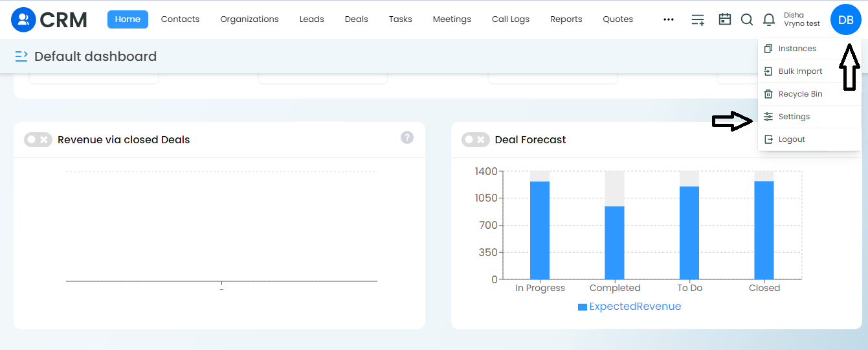Click the Completed bar in chart
Viewport: 868px width, 350px height.
pos(614,242)
